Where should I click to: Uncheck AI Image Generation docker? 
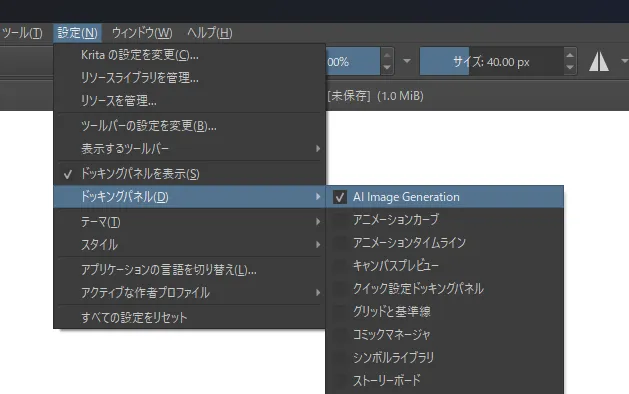[x=444, y=197]
